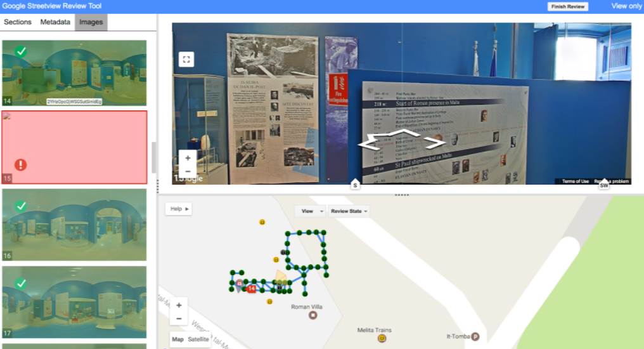This screenshot has width=644, height=349.
Task: Click the It-Tomba parking icon
Action: pos(475,336)
